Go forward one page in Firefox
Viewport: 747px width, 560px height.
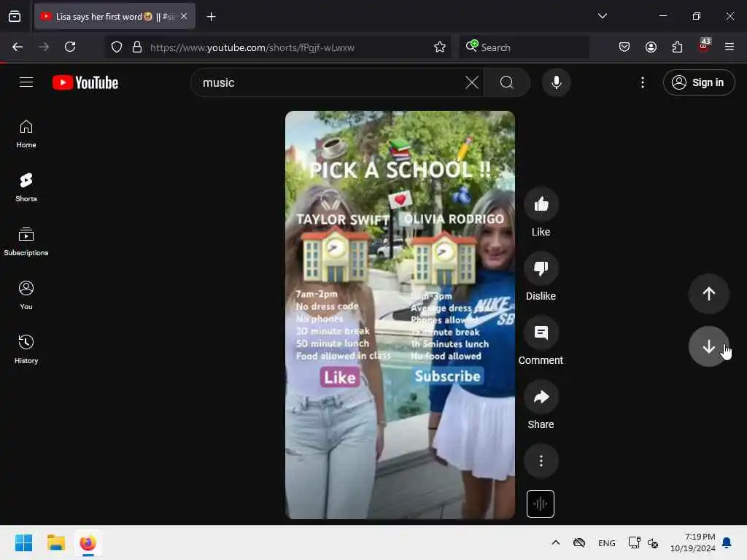[43, 47]
